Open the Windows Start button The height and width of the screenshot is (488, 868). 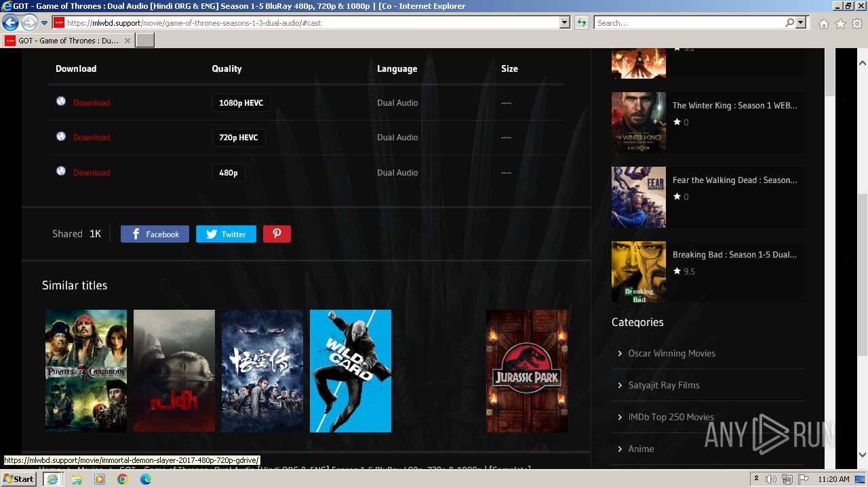[19, 479]
